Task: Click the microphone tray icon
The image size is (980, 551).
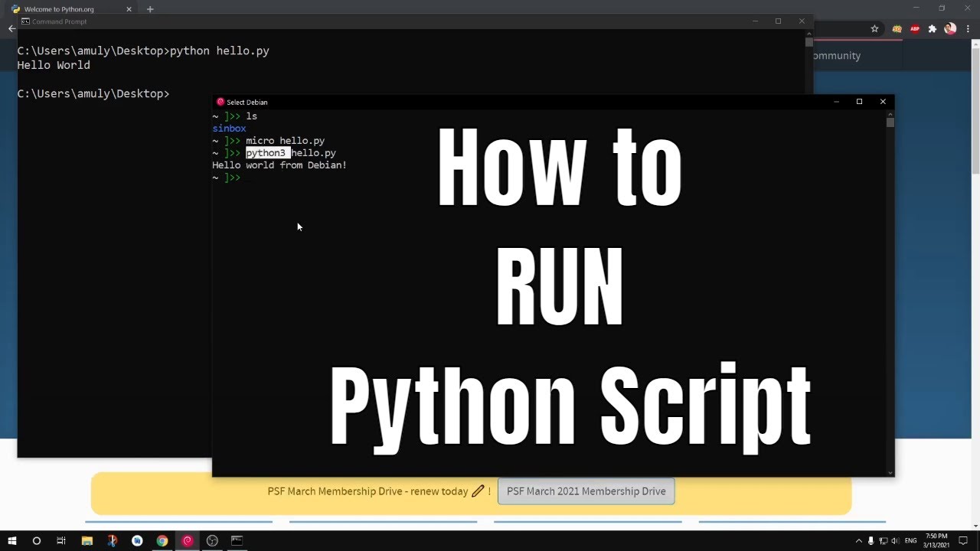Action: [x=871, y=540]
